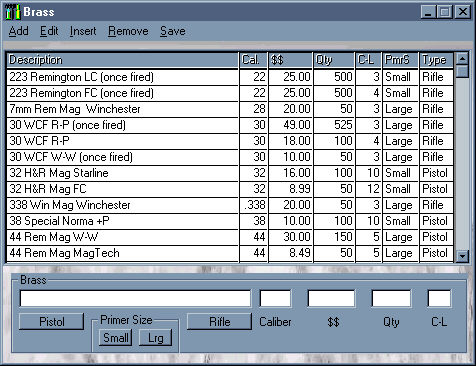Click the brass description input field
476x366 pixels.
pos(135,298)
